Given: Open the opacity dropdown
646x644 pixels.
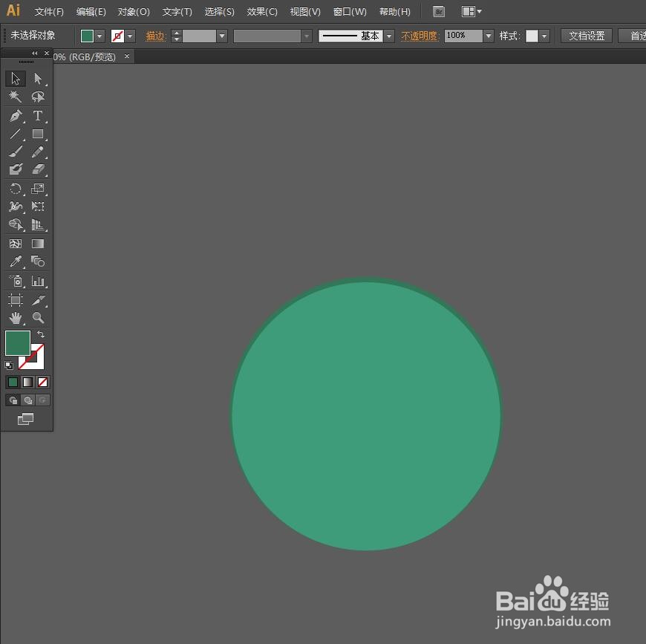Looking at the screenshot, I should tap(488, 35).
